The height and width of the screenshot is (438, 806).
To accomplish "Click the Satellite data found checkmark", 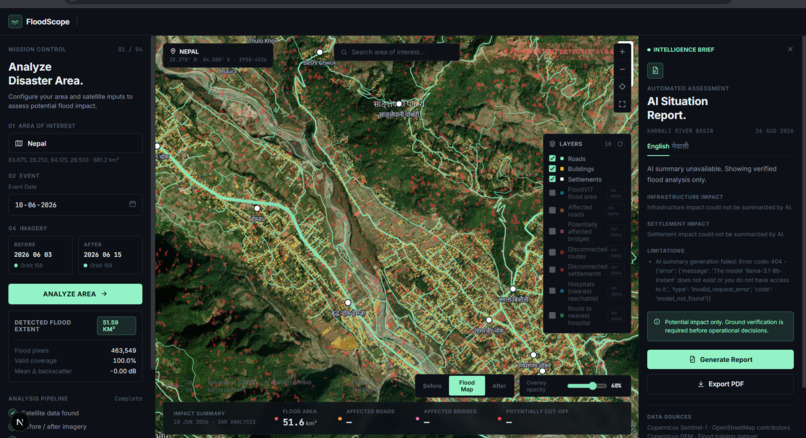I will (x=12, y=412).
